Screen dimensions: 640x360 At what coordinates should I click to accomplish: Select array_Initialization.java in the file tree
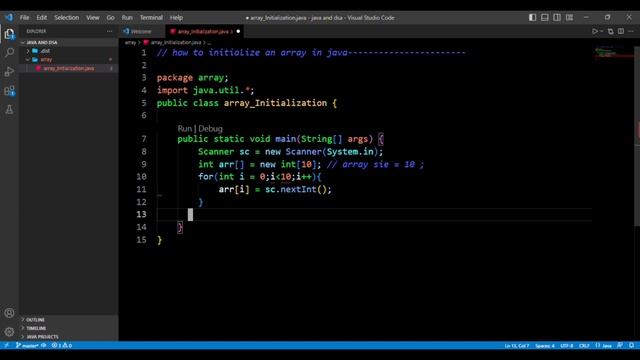[x=69, y=68]
